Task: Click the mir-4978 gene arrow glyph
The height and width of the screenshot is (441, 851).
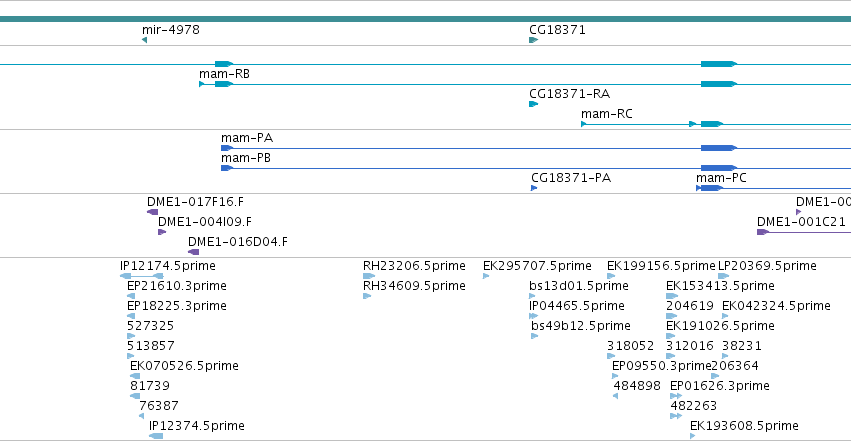Action: point(144,40)
